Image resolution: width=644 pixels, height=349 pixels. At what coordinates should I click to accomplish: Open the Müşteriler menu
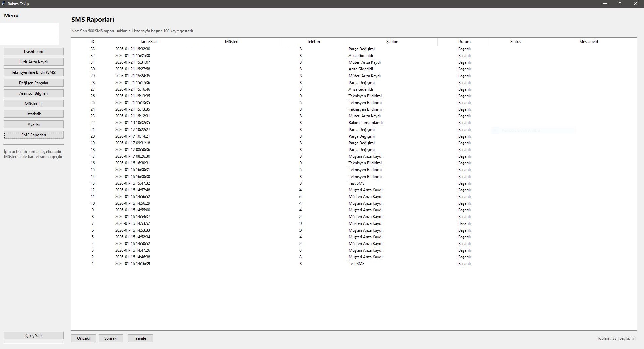34,104
